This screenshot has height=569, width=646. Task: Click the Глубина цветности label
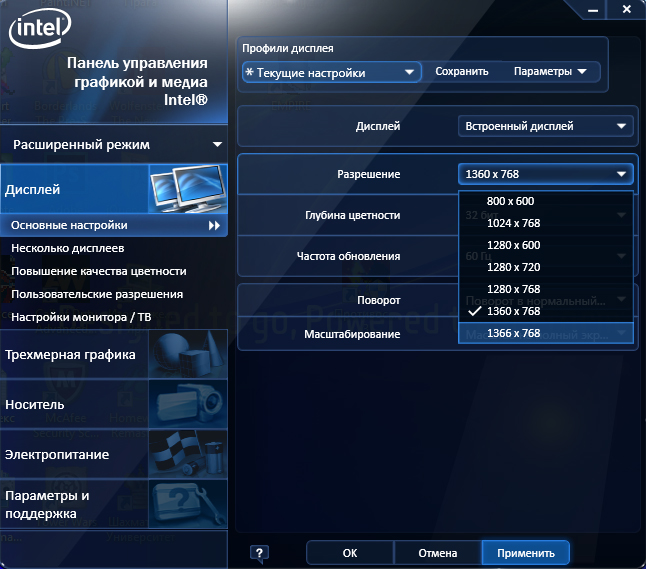coord(353,215)
